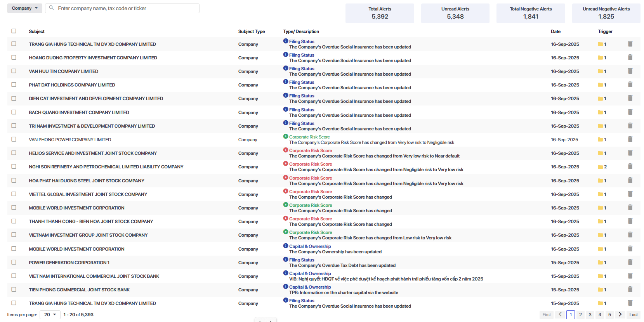
Task: Open Capital & Ownership link for TIEN PHONG BANK
Action: [x=310, y=287]
